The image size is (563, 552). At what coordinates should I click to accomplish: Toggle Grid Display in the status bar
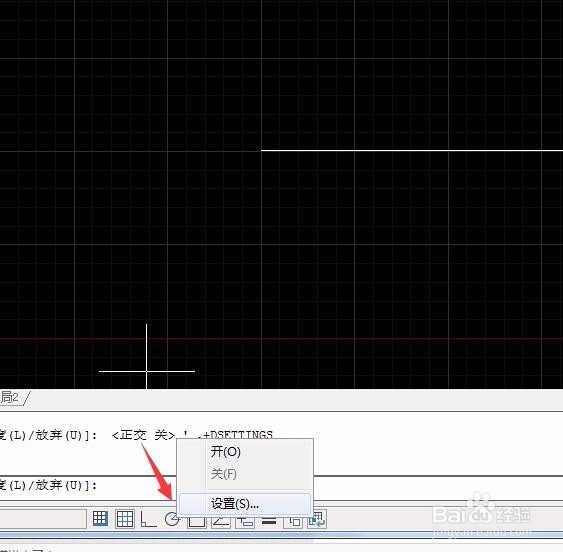coord(125,519)
